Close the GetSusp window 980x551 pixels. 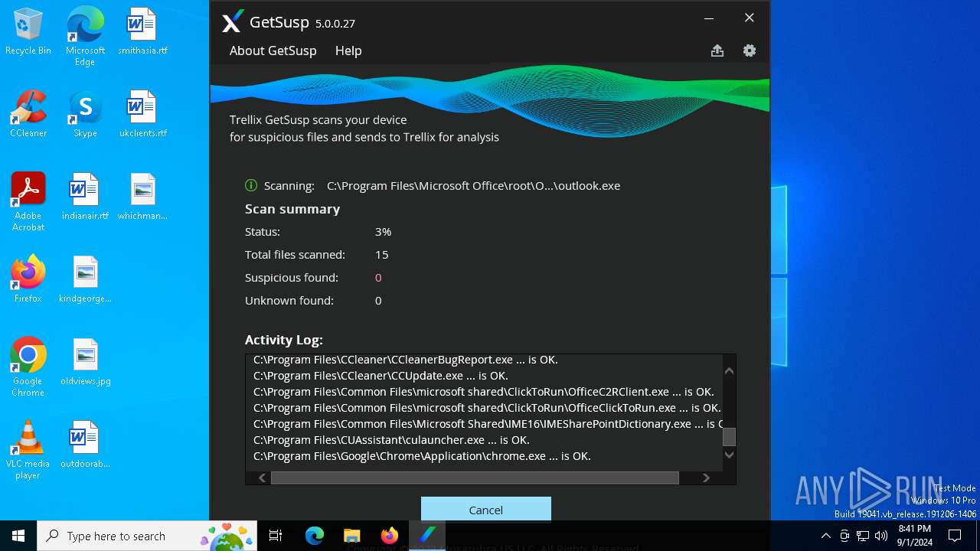pyautogui.click(x=750, y=18)
